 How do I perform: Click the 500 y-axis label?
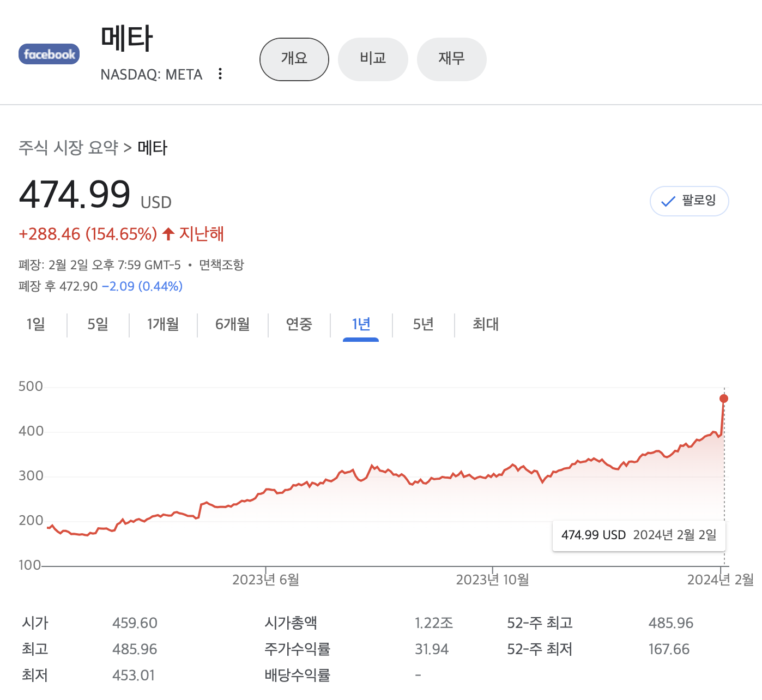click(31, 387)
